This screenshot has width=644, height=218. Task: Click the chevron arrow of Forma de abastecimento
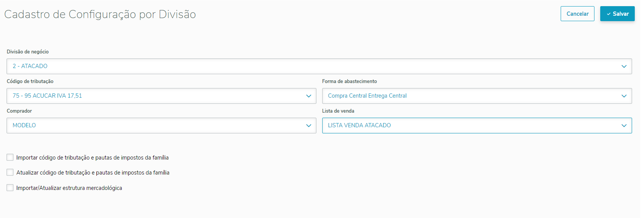click(x=624, y=96)
